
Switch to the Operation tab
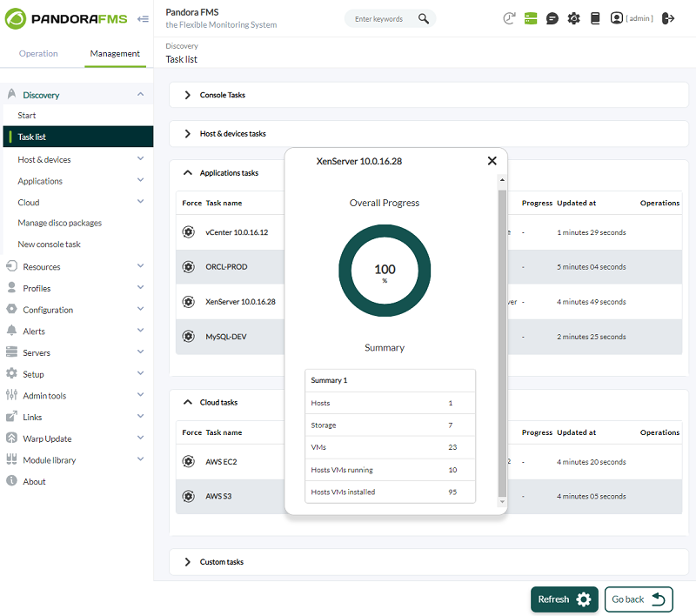(x=38, y=54)
